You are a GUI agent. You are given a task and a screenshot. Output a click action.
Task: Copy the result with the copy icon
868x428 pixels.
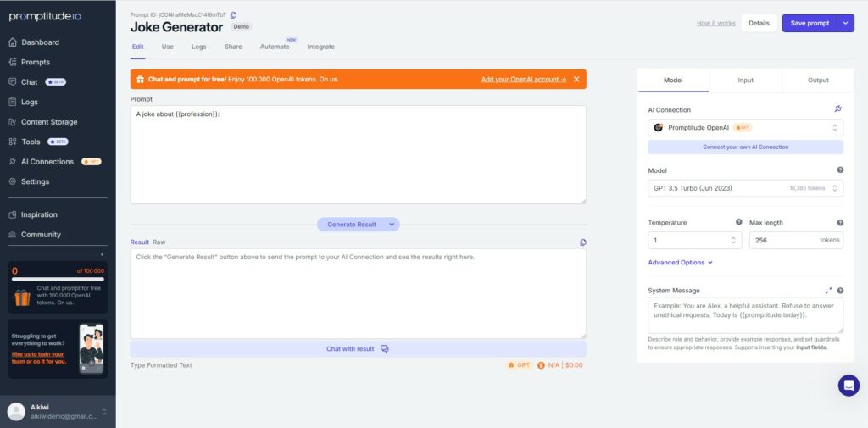coord(583,242)
